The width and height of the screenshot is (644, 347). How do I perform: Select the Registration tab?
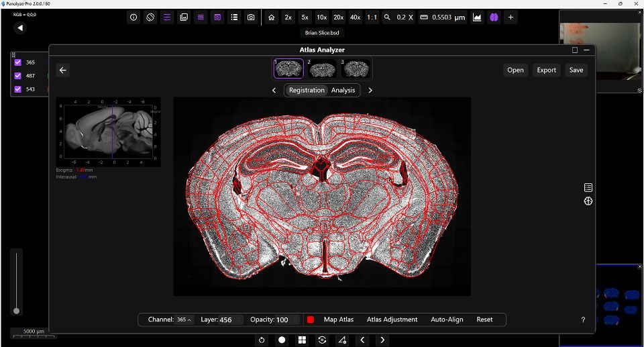coord(307,90)
